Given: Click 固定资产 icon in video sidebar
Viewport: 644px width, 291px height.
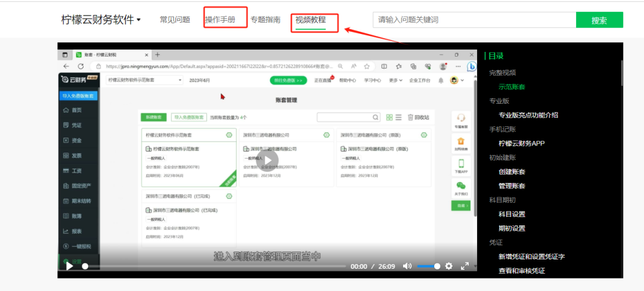Looking at the screenshot, I should coord(66,186).
